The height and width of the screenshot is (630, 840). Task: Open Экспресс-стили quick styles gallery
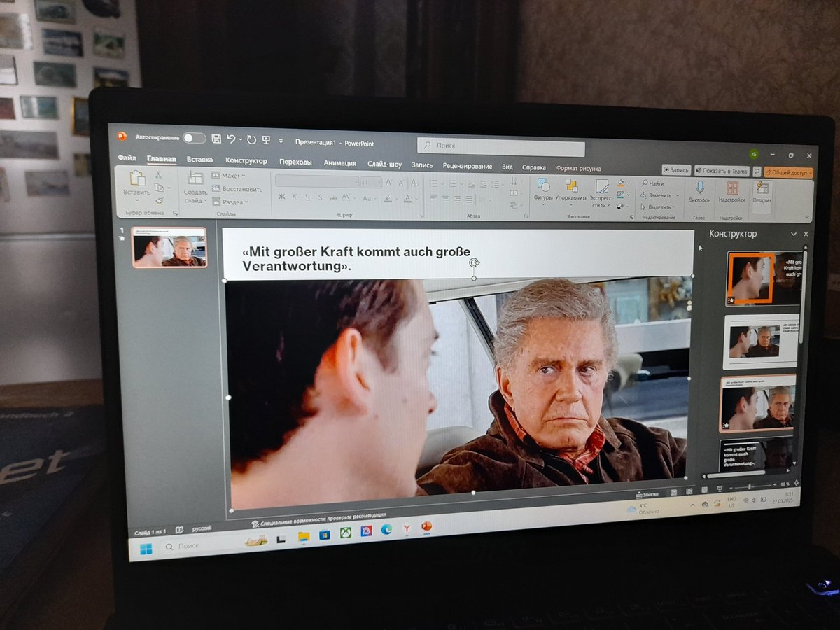tap(601, 192)
